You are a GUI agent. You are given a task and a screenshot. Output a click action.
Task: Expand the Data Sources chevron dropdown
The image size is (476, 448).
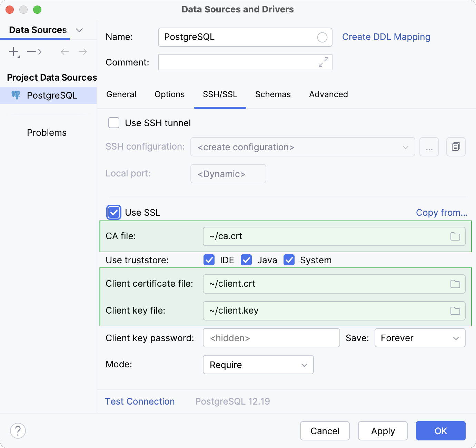pyautogui.click(x=79, y=30)
